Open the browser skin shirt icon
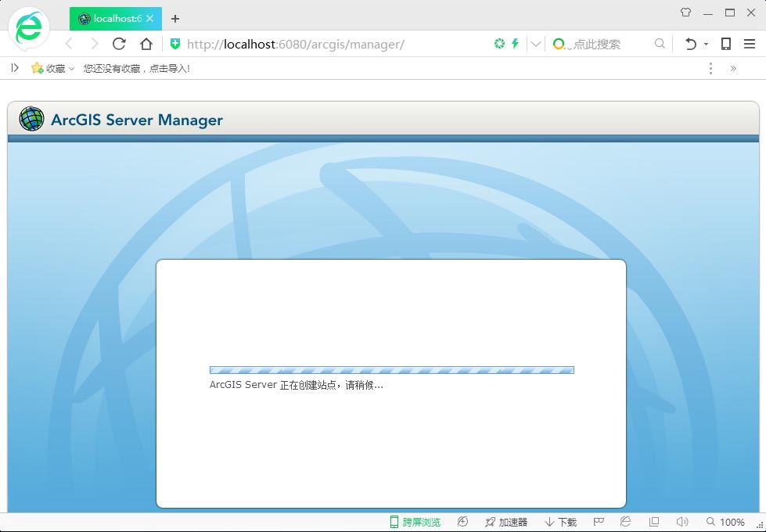The width and height of the screenshot is (766, 532). pos(686,13)
